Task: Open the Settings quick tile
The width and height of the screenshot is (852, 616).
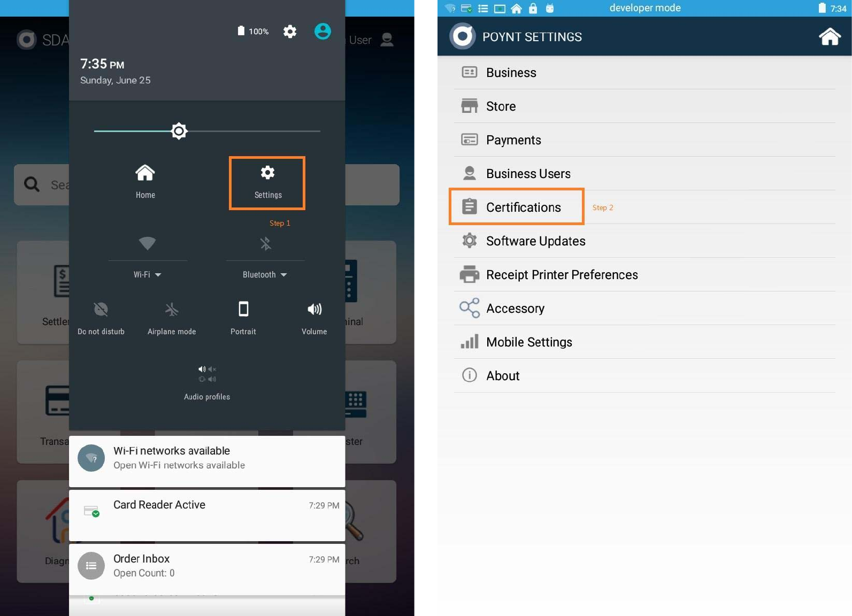Action: click(267, 183)
